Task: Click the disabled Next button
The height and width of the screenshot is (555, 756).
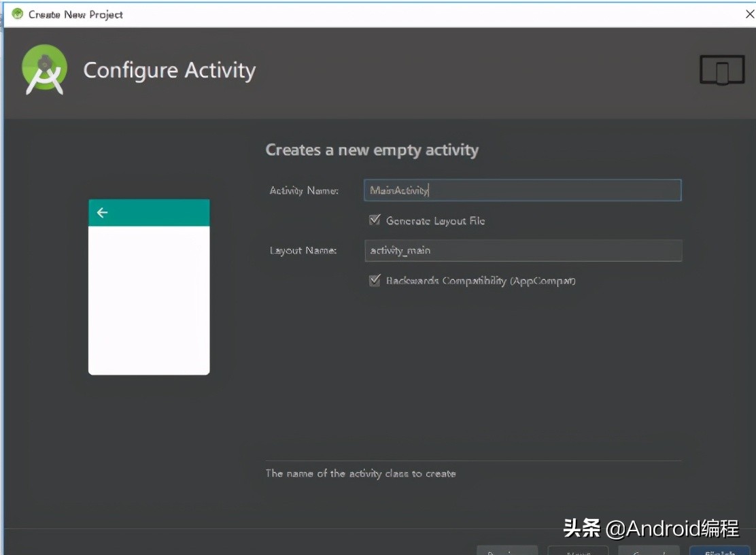Action: click(578, 551)
